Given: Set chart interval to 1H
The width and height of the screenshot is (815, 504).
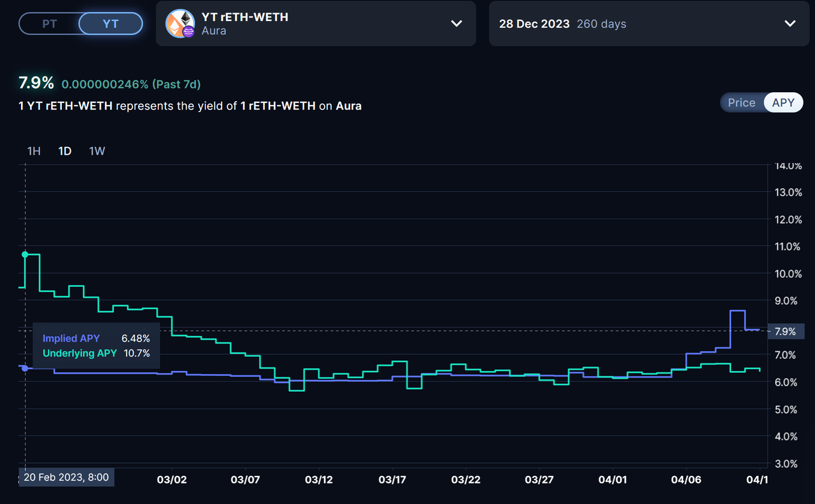Looking at the screenshot, I should point(34,151).
